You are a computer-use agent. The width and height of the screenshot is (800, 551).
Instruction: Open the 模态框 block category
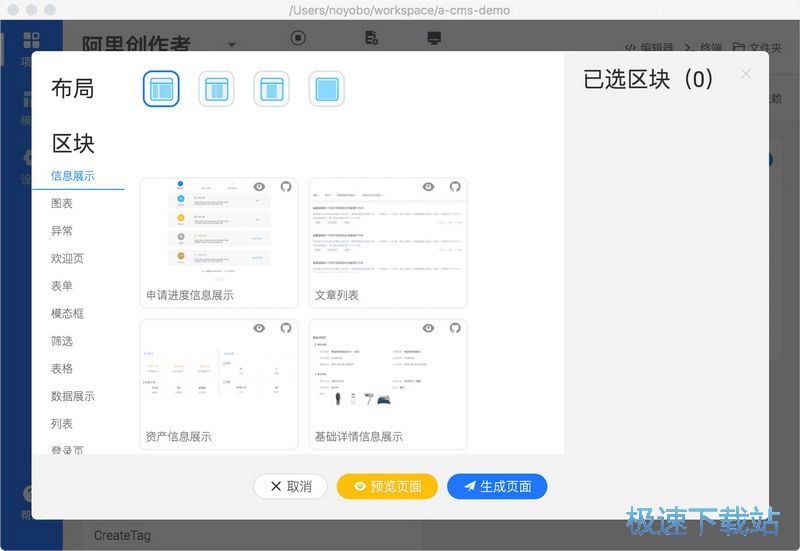67,314
